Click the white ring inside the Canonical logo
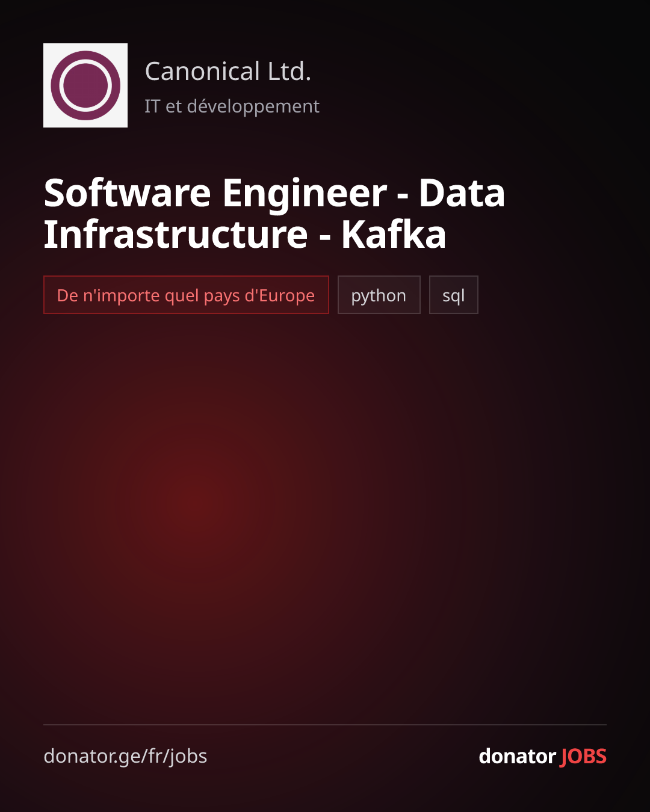650x812 pixels. 85,85
